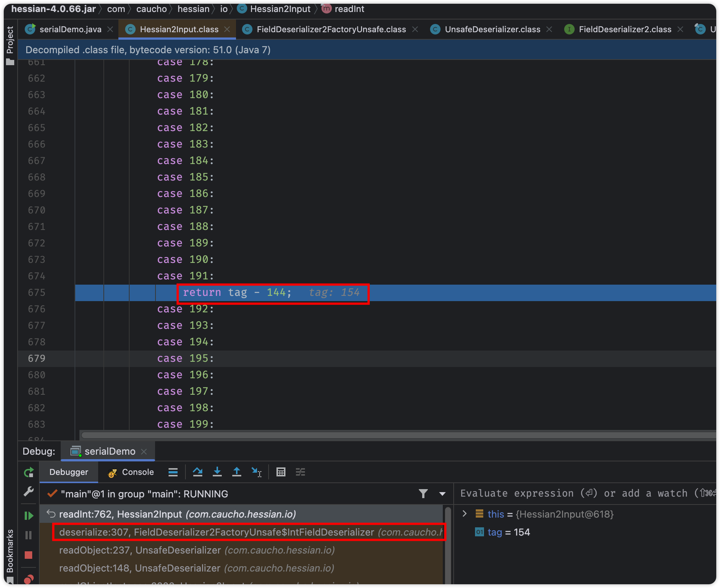Click the 'case 186:' code line
The image size is (720, 588).
point(185,194)
